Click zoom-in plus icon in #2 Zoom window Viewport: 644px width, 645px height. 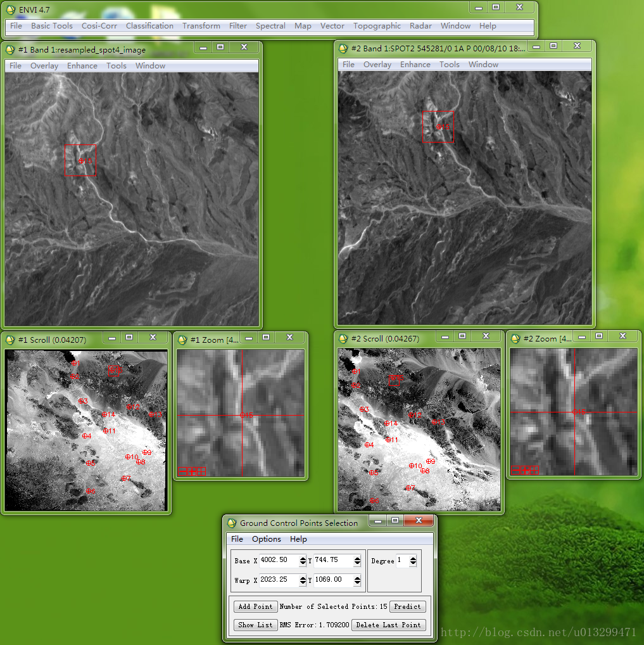525,469
